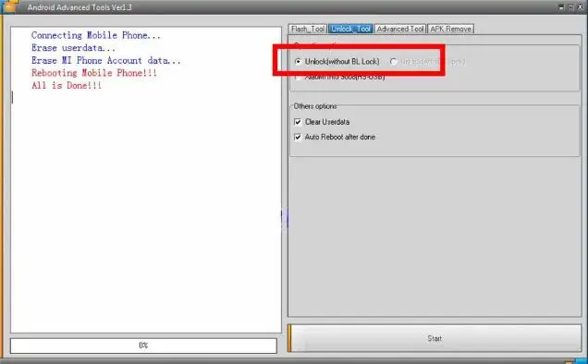This screenshot has width=588, height=364.
Task: Click the 'Others options' group label
Action: [315, 106]
